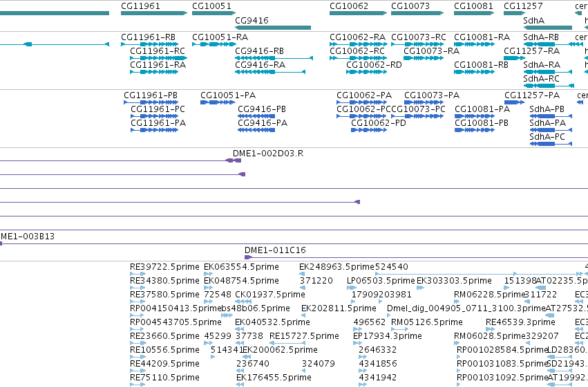Select transcript CG10051-RA label

220,37
